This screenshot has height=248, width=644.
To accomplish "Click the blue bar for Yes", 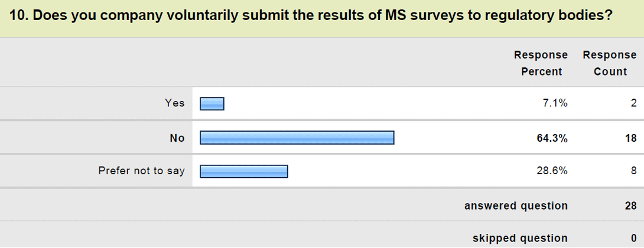I will [212, 104].
